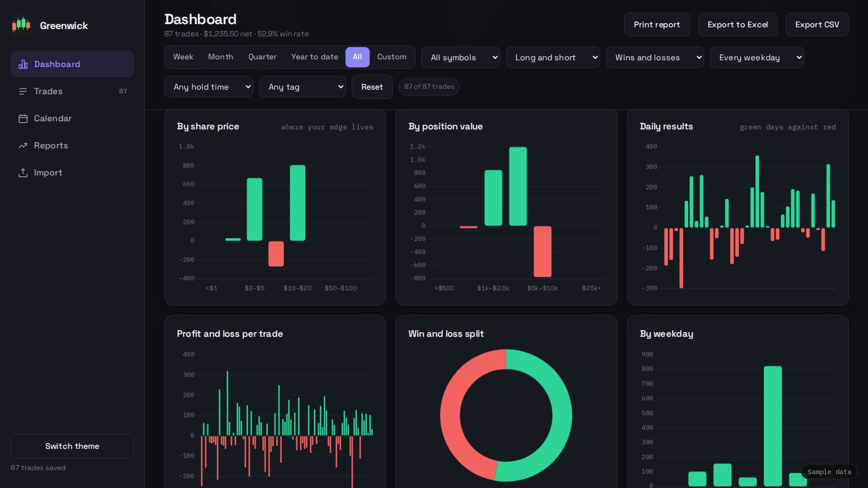Open the All symbols dropdown

pyautogui.click(x=460, y=57)
